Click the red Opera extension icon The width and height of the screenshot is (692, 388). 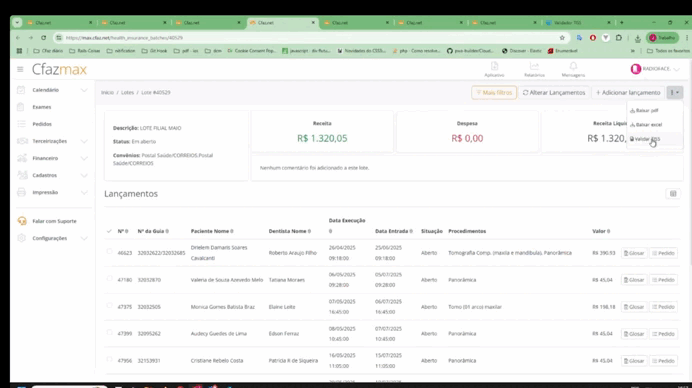click(593, 38)
